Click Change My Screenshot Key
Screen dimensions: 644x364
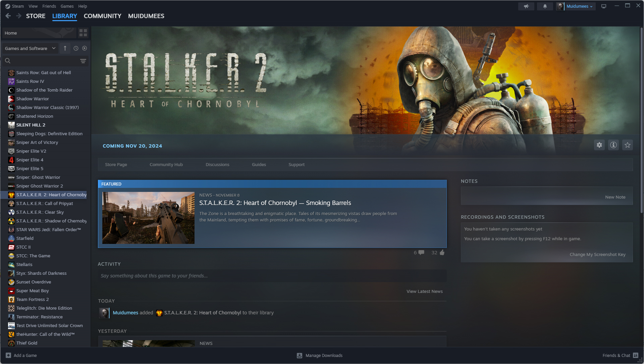(598, 255)
